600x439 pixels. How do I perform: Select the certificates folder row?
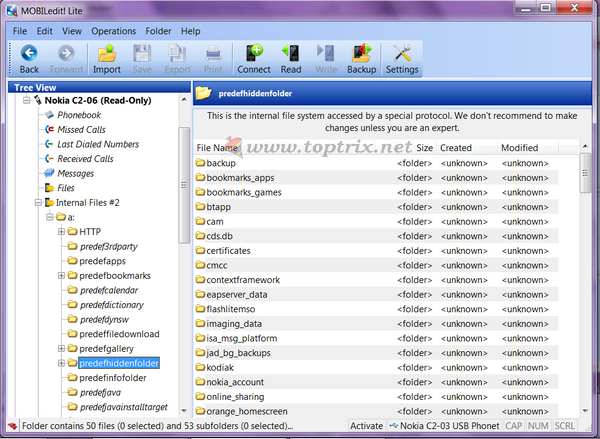(x=377, y=251)
